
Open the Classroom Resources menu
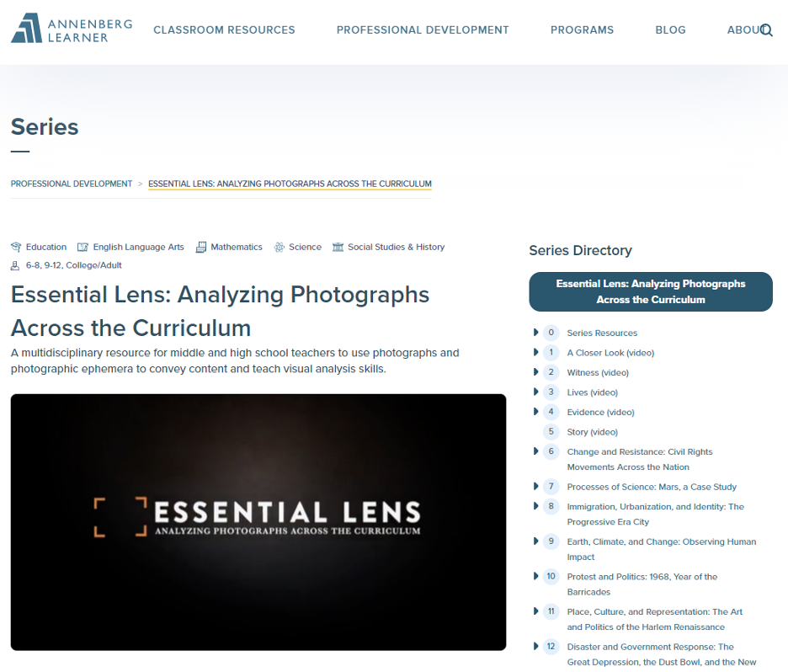(x=224, y=30)
